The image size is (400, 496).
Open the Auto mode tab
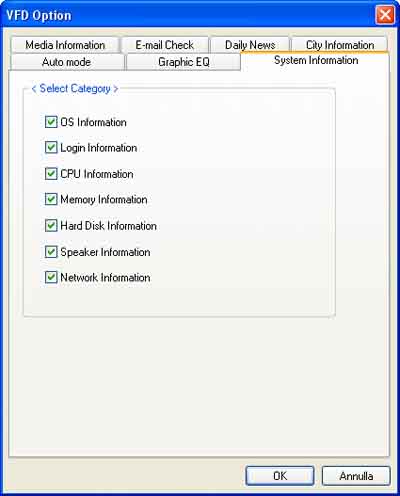(66, 62)
